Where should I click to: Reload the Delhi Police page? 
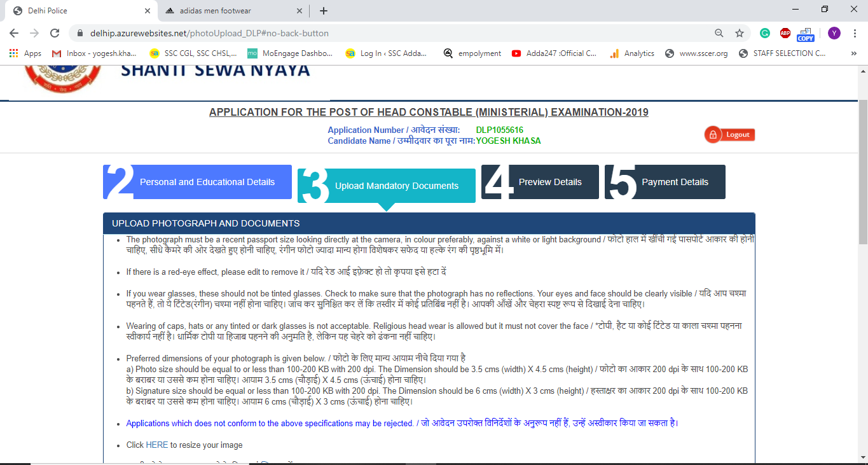pos(55,33)
